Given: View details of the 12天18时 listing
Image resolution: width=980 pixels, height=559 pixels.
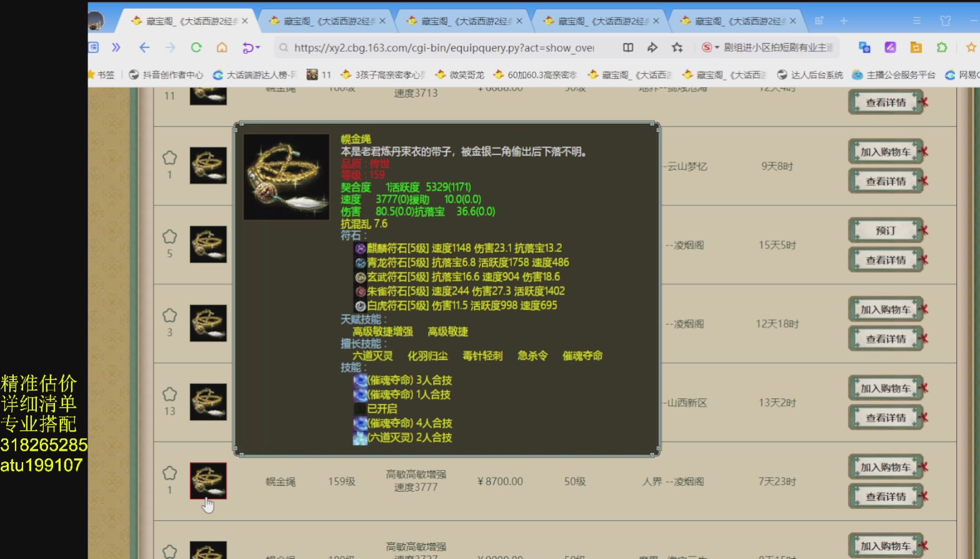Looking at the screenshot, I should tap(886, 339).
